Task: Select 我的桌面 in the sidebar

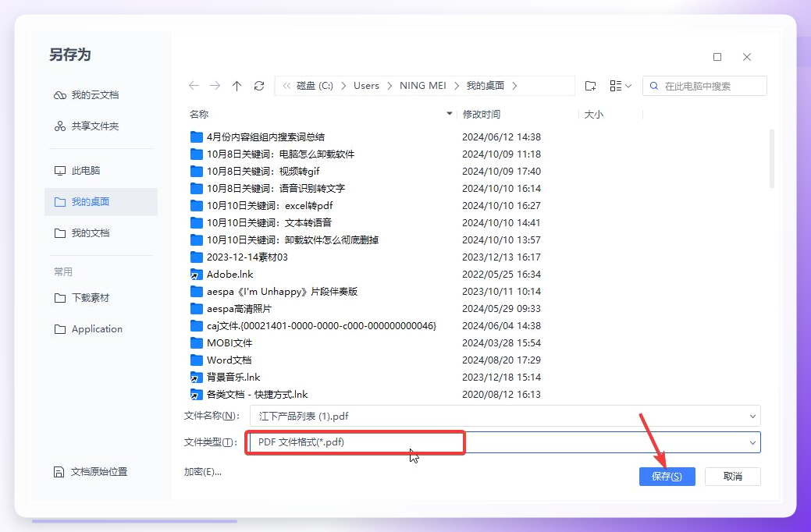Action: (x=101, y=201)
